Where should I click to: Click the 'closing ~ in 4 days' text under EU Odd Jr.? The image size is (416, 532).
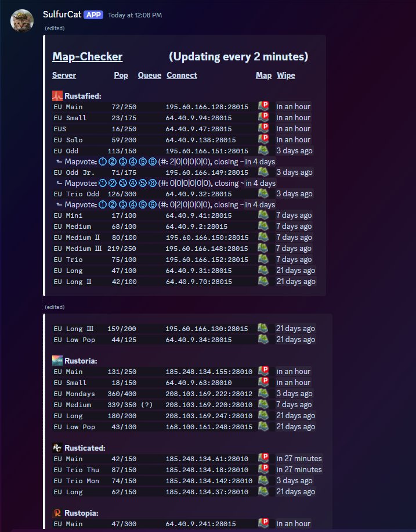point(245,183)
